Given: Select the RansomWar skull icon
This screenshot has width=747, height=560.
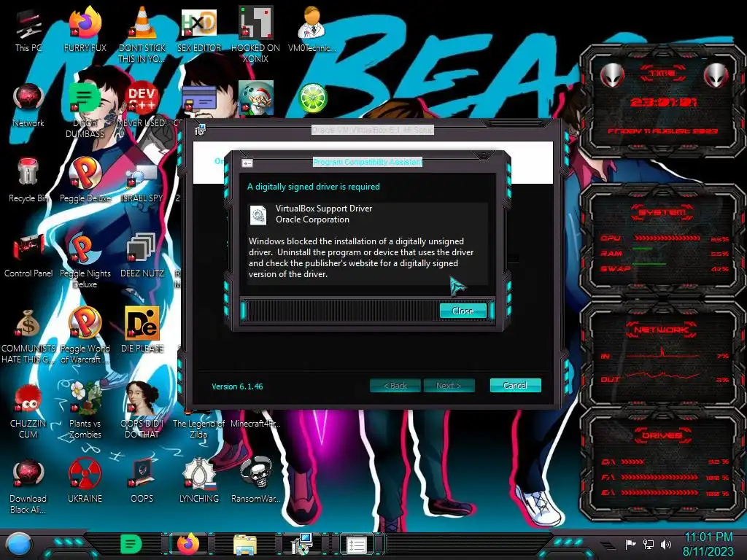Looking at the screenshot, I should (x=256, y=481).
